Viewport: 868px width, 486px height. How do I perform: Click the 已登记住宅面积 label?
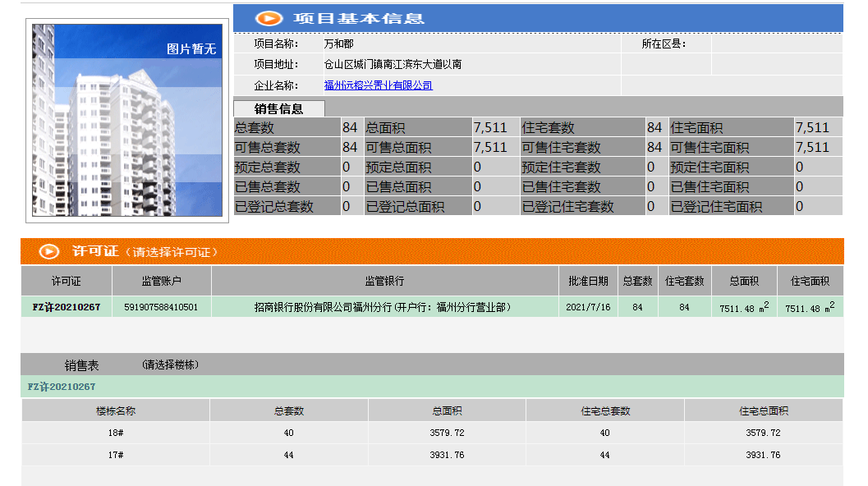pos(716,207)
